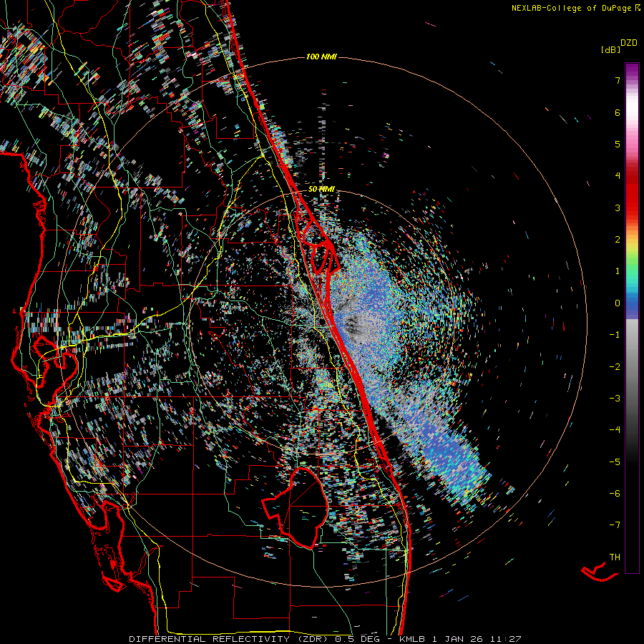Image resolution: width=644 pixels, height=644 pixels.
Task: Click the scale value 4
Action: [x=618, y=176]
